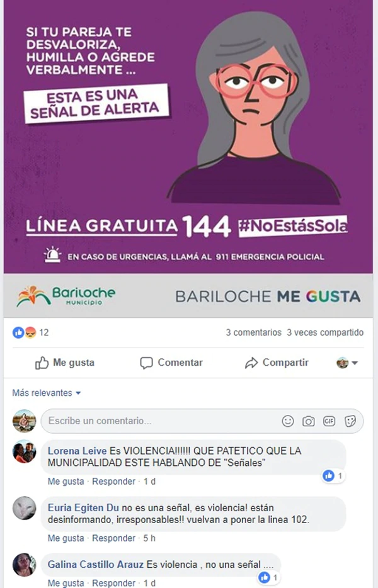Open the 3 comentarios link

253,332
